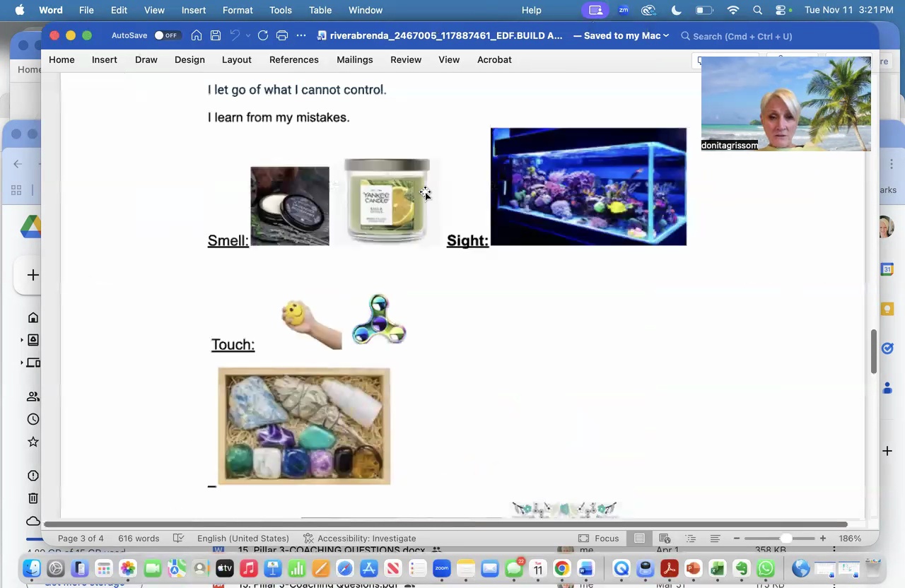Viewport: 905px width, 588px height.
Task: Click the spelling and proofing check icon
Action: coord(179,538)
